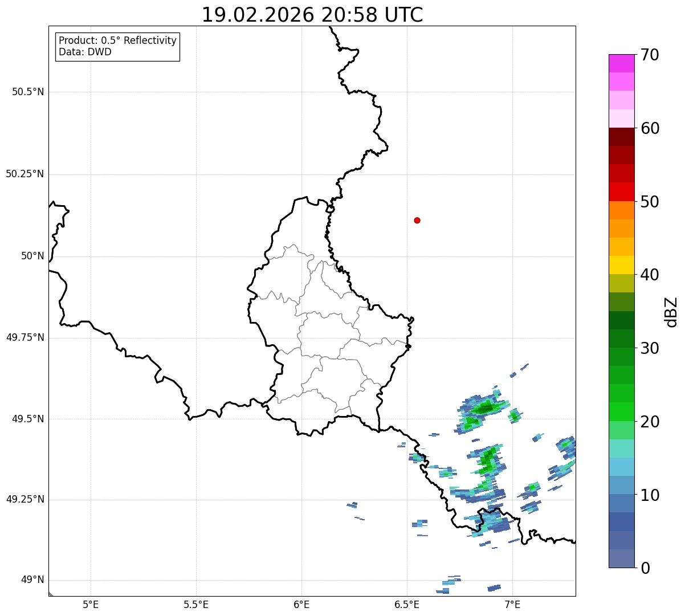Click the '50°N' latitude label
This screenshot has width=685, height=616.
coord(32,256)
